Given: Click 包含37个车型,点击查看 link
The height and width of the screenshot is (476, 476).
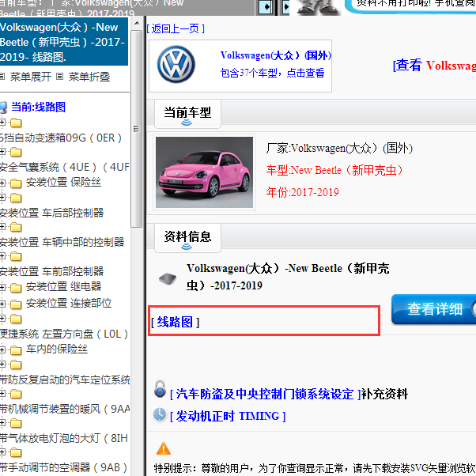Looking at the screenshot, I should [272, 73].
